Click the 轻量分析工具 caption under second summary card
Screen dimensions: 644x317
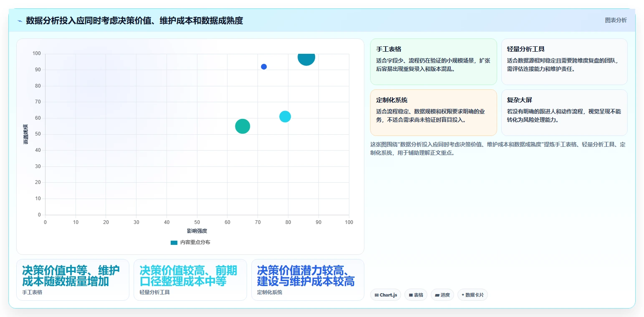coord(154,292)
